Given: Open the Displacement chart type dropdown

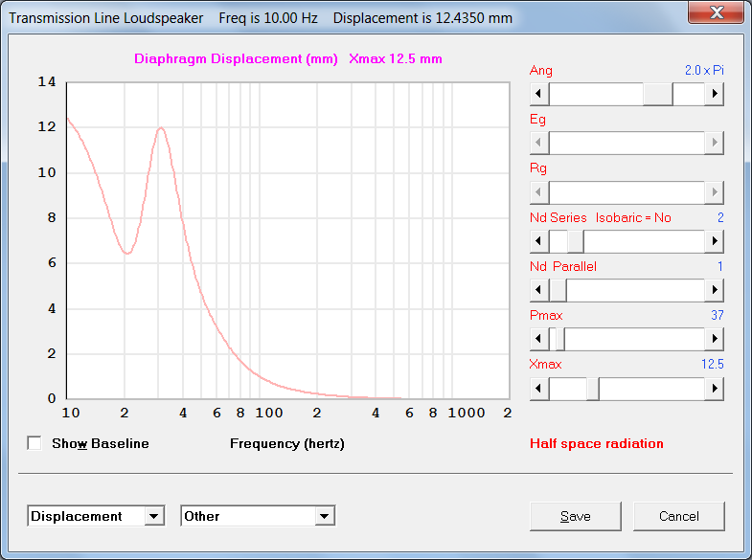Looking at the screenshot, I should (x=153, y=516).
